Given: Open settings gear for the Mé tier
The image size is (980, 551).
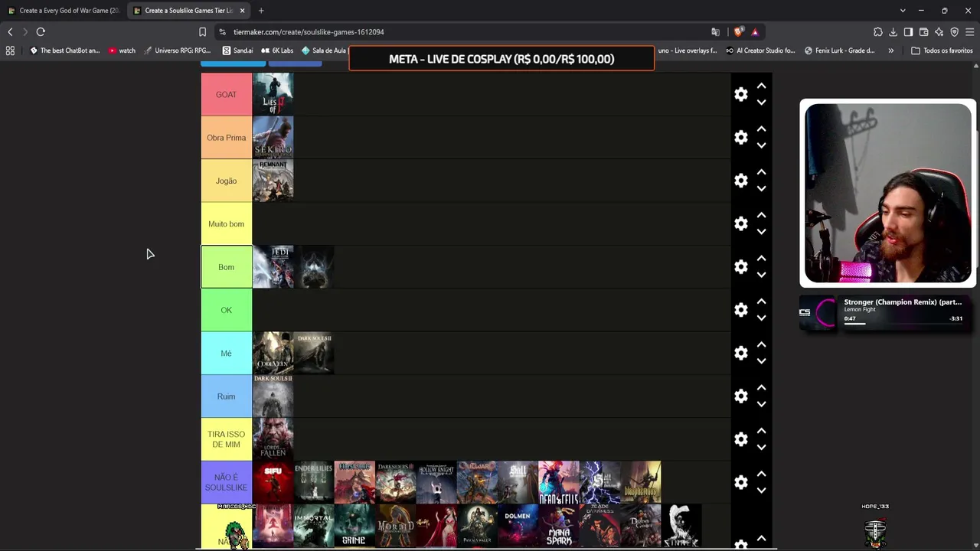Looking at the screenshot, I should pyautogui.click(x=741, y=353).
